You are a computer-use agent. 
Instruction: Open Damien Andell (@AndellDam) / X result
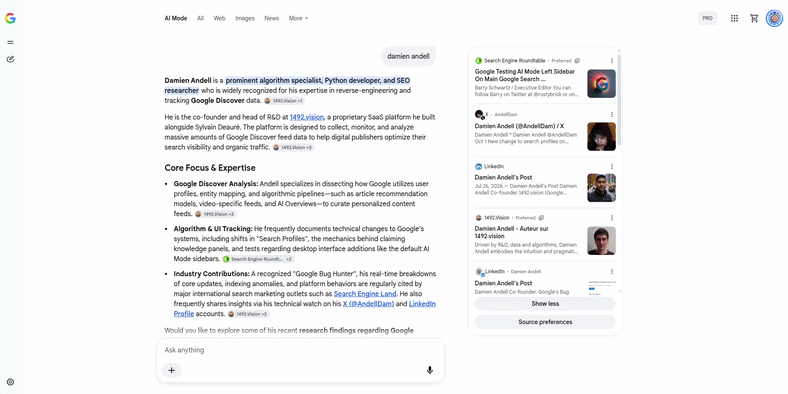pyautogui.click(x=519, y=127)
